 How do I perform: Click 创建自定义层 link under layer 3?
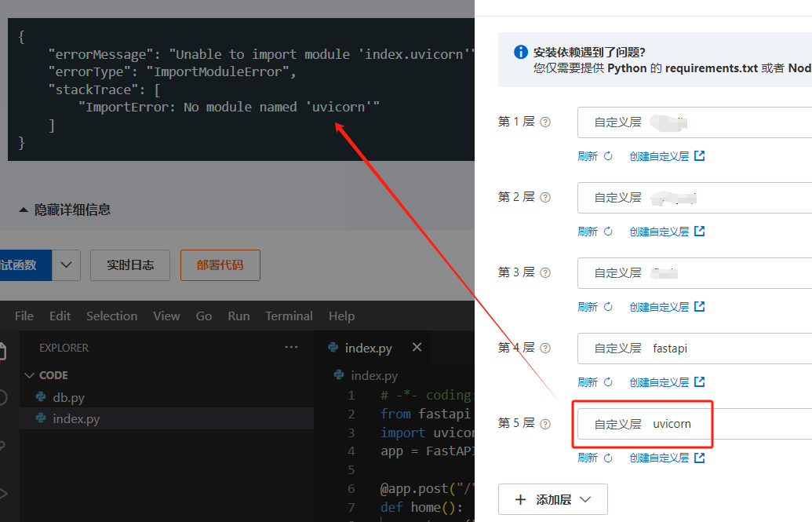click(x=659, y=307)
